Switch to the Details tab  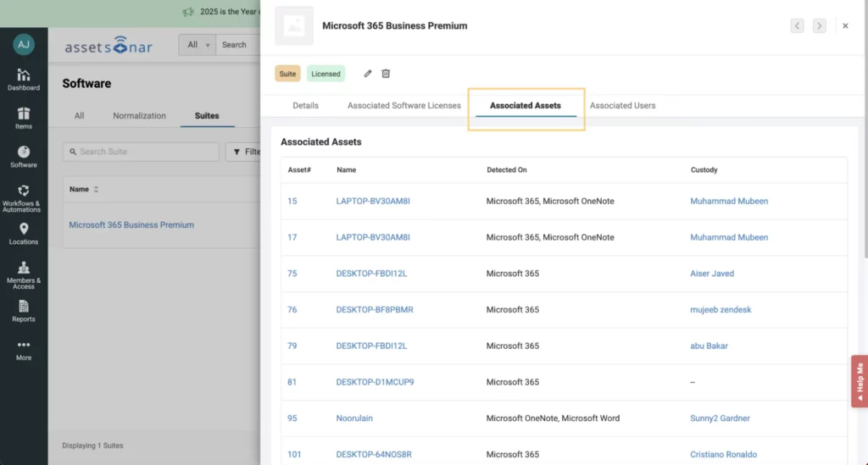(x=305, y=106)
